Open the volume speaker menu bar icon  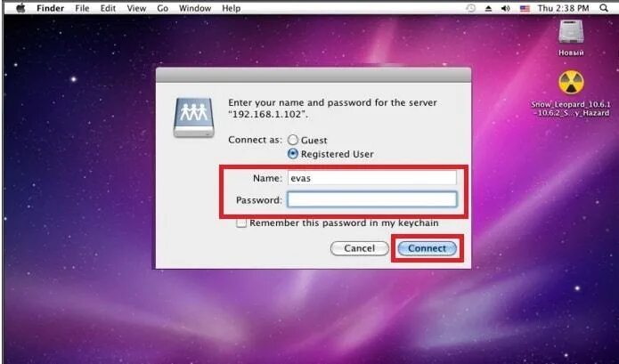(505, 8)
